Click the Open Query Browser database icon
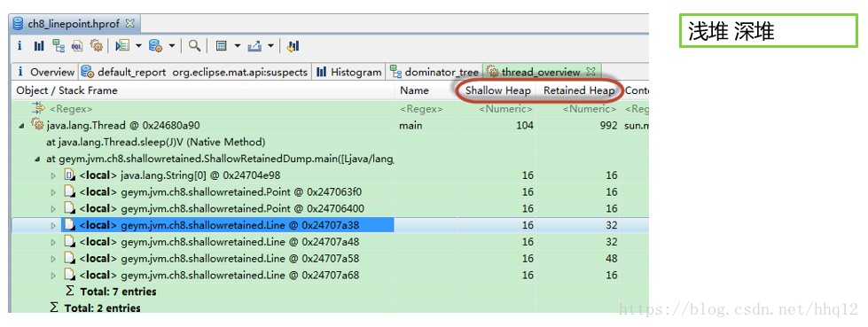 click(x=155, y=46)
